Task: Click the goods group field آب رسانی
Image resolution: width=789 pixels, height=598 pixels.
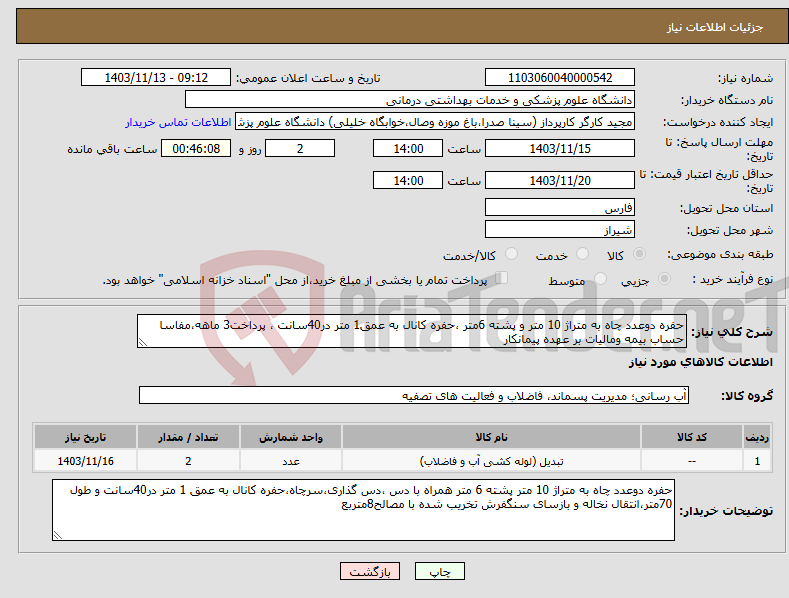Action: pos(414,396)
